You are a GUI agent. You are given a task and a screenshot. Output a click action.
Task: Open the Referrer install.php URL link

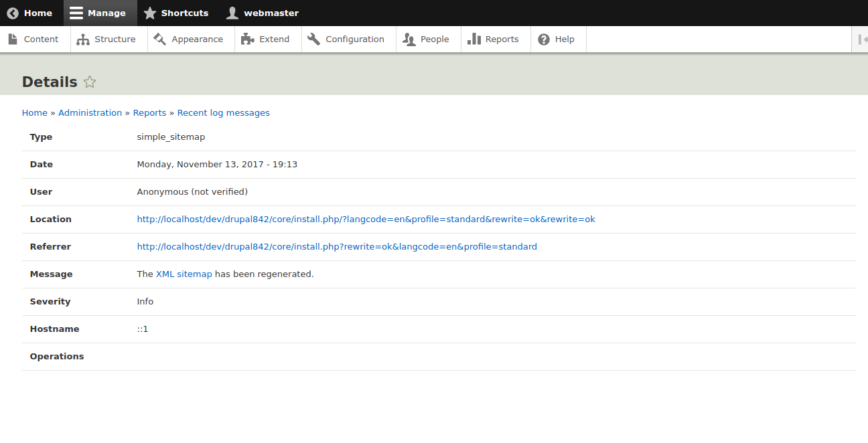337,247
